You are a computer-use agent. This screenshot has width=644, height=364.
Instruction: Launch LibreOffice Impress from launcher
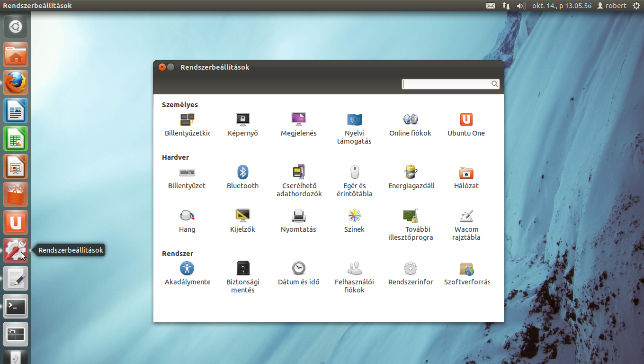click(x=16, y=166)
